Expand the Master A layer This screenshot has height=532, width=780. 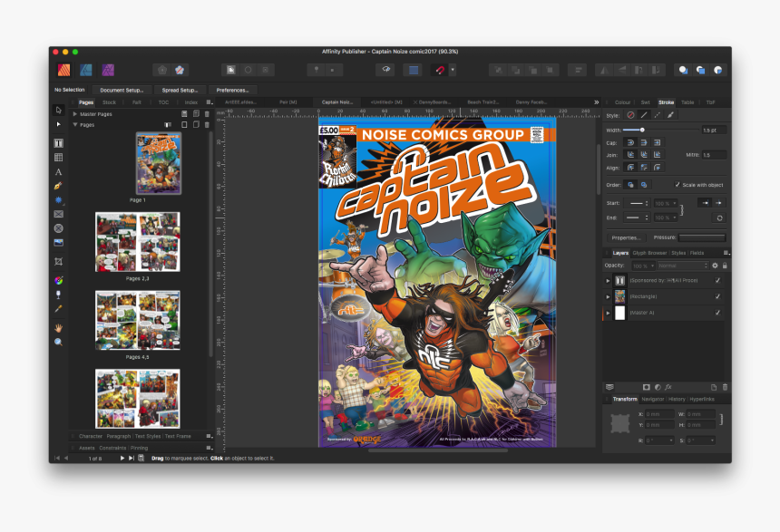pyautogui.click(x=608, y=313)
